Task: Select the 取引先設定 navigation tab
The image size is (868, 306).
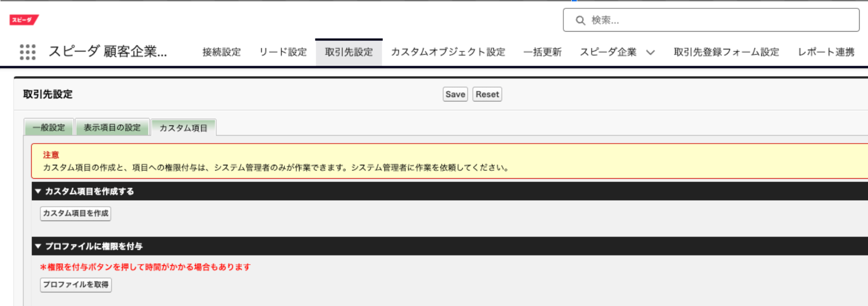Action: click(x=349, y=52)
